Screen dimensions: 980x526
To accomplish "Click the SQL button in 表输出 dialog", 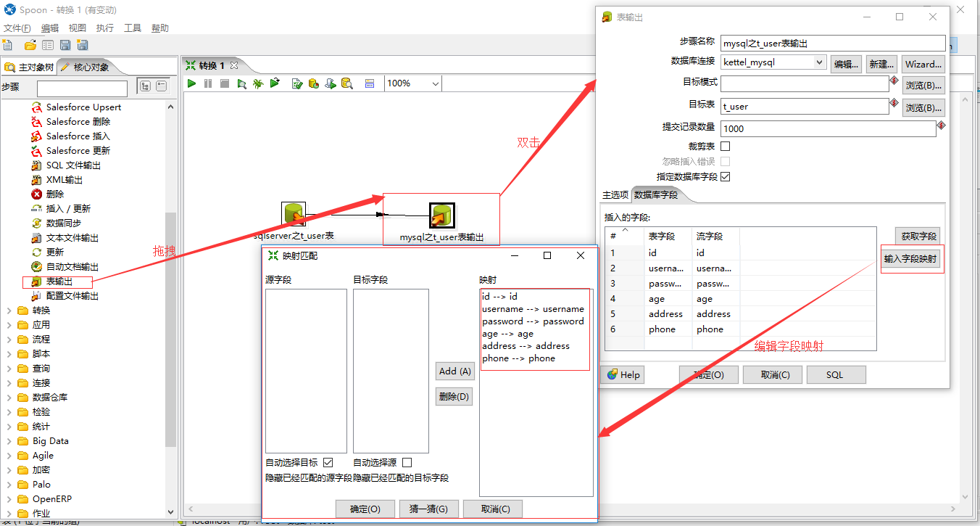I will pos(835,375).
